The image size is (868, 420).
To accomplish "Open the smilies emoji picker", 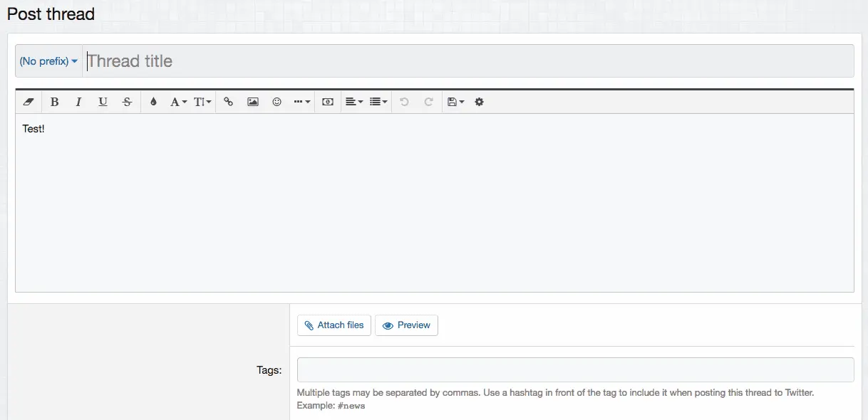I will click(x=277, y=102).
